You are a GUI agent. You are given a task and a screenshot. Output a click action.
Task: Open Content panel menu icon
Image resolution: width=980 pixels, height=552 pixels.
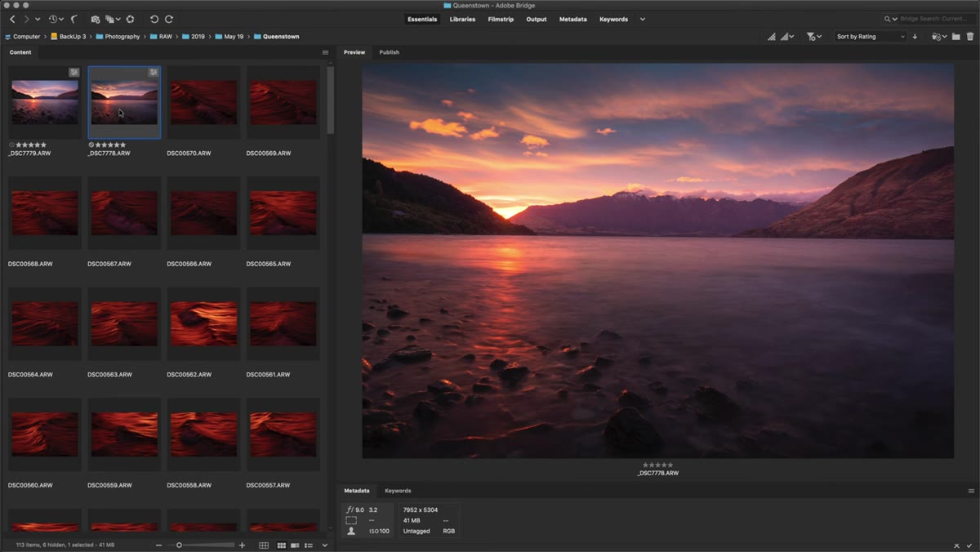pyautogui.click(x=325, y=52)
